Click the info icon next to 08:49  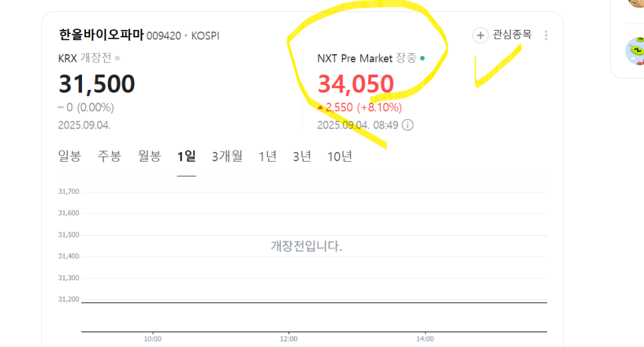click(x=407, y=125)
